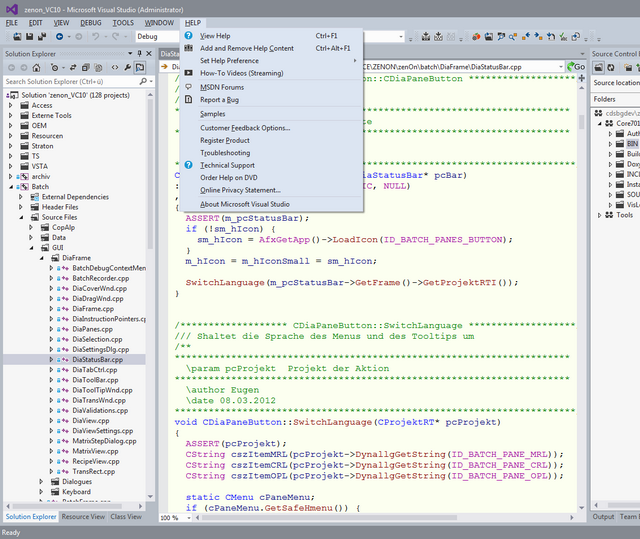
Task: Switch to the Resource View tab
Action: tap(83, 517)
